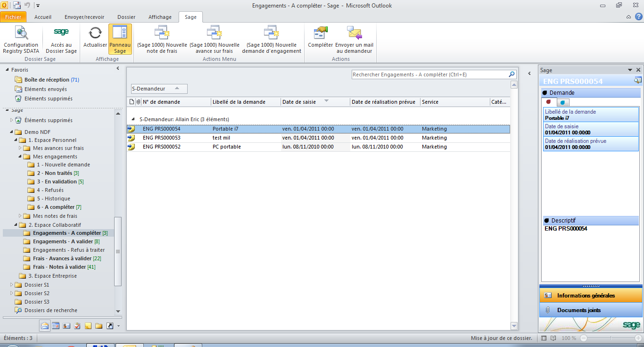The height and width of the screenshot is (347, 644).
Task: Collapse the 2. Espace Collaboratif folder
Action: pyautogui.click(x=16, y=225)
